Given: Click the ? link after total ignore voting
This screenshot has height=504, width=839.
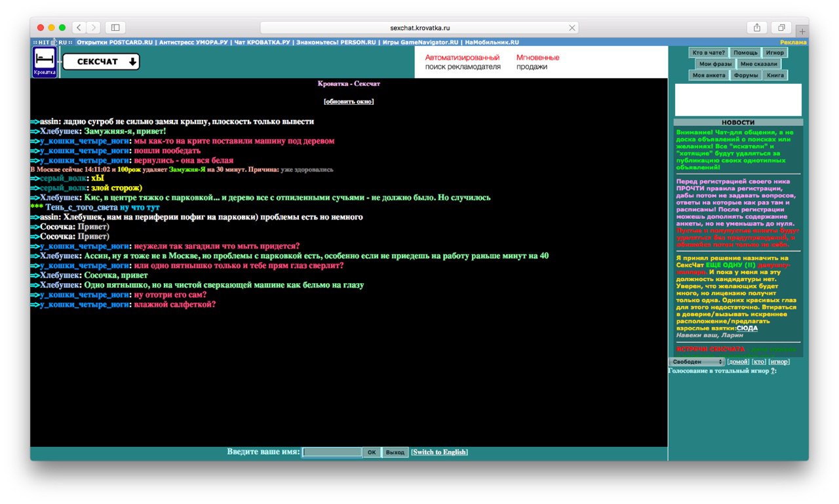Looking at the screenshot, I should tap(773, 371).
